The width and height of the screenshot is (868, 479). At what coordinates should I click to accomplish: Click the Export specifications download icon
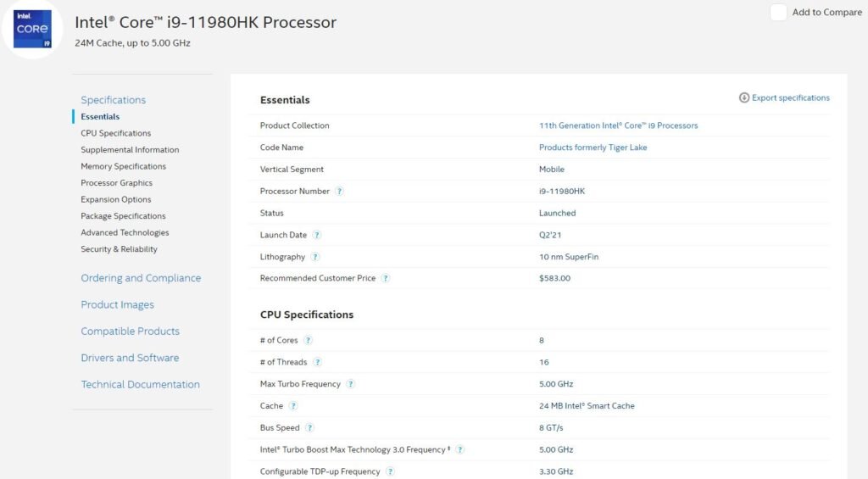tap(744, 98)
